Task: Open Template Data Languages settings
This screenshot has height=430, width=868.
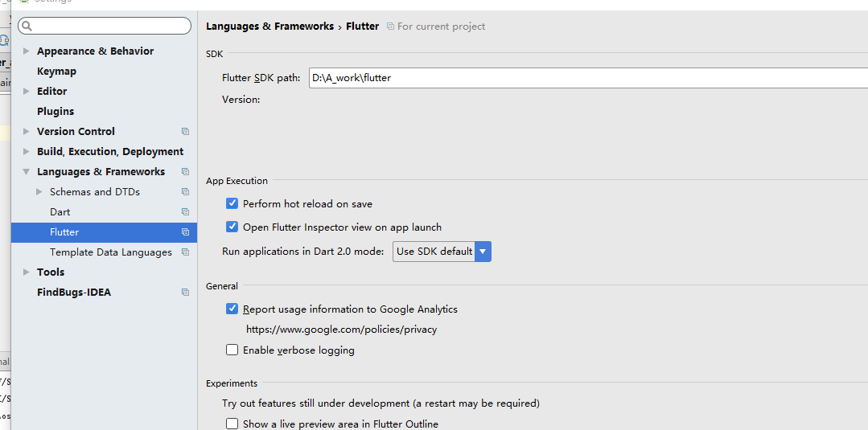Action: pos(111,252)
